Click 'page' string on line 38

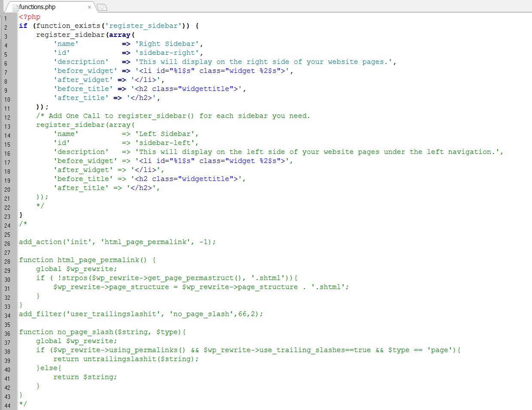440,350
